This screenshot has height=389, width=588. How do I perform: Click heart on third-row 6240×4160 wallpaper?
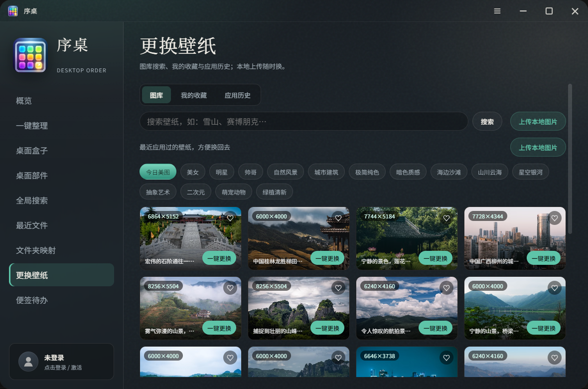(x=555, y=358)
